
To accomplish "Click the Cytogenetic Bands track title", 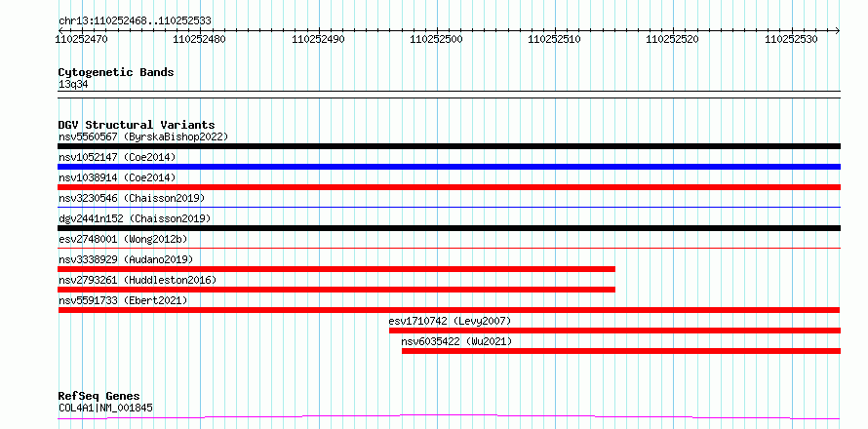I will [x=116, y=72].
